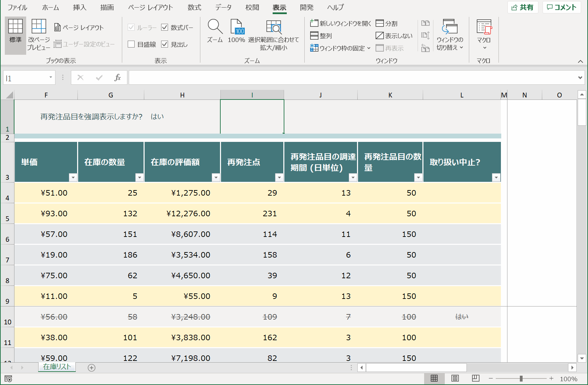Toggle the formula bar (数式バー) checkbox

[165, 28]
